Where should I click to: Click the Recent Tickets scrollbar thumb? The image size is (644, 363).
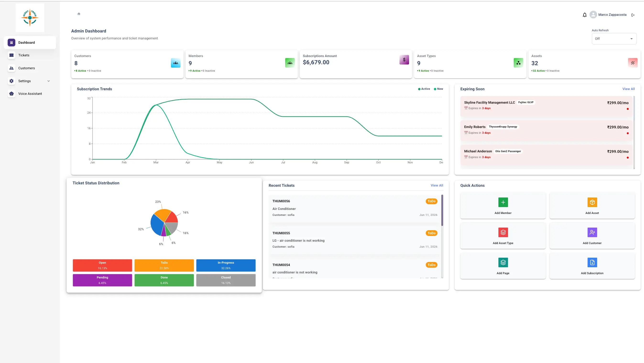[442, 210]
